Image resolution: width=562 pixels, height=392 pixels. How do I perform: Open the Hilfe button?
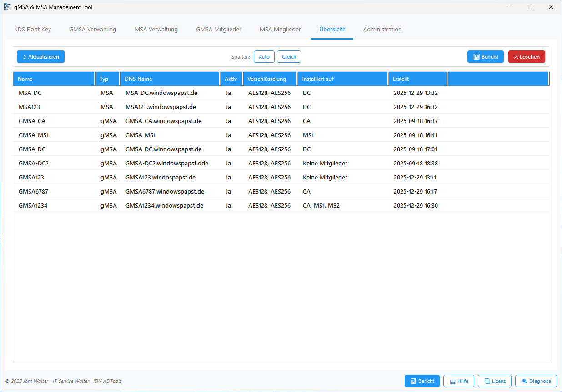pos(459,381)
